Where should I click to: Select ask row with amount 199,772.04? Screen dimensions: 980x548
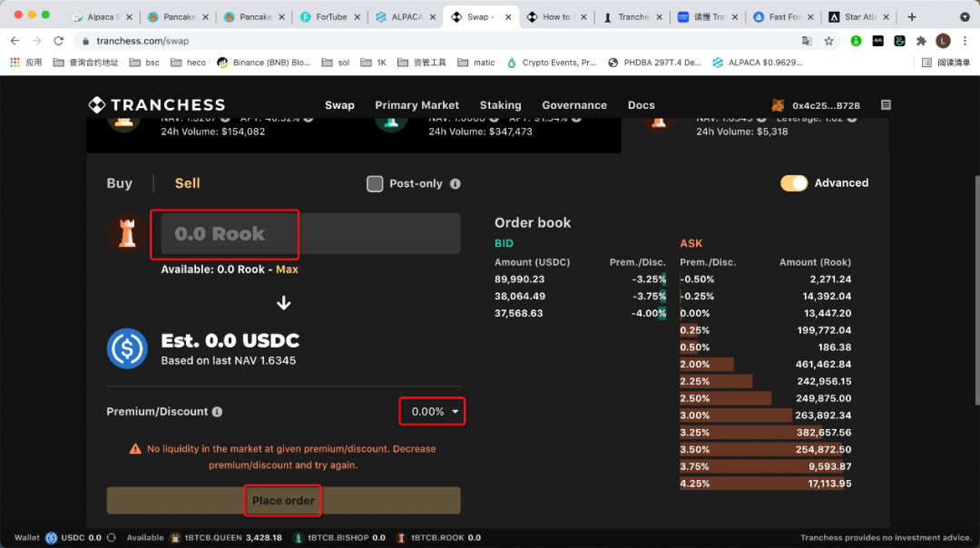(x=766, y=330)
